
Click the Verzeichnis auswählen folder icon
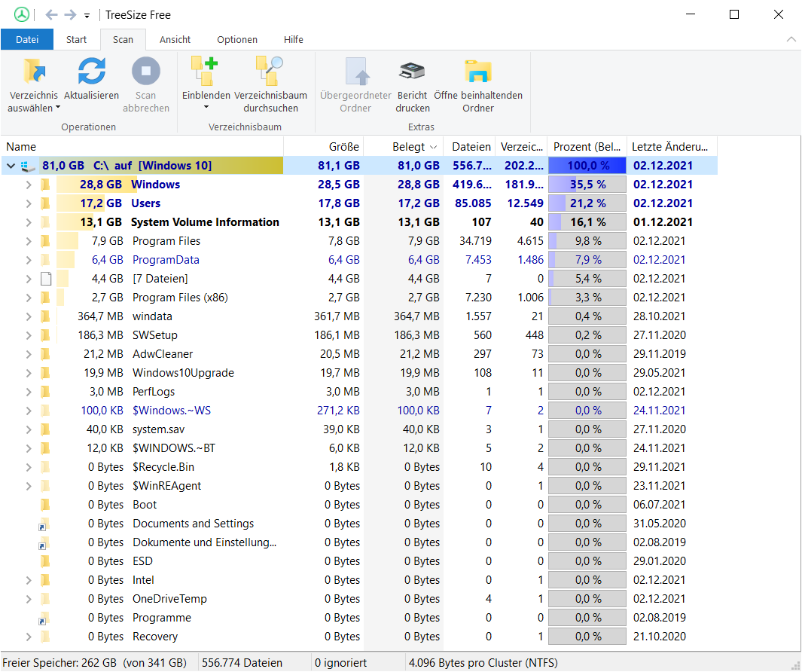[35, 71]
